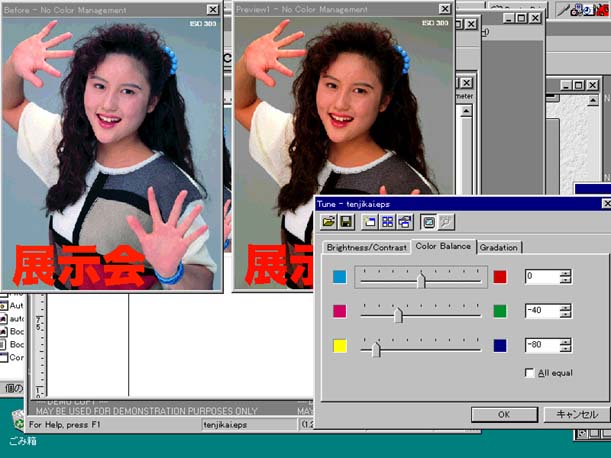Click the magenta–green slider handle
This screenshot has width=611, height=458.
[x=398, y=314]
